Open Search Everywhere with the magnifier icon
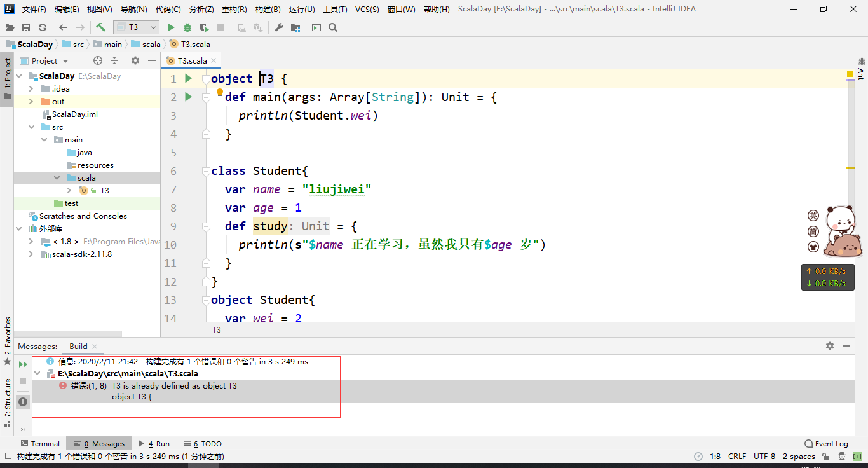The image size is (868, 468). [333, 27]
